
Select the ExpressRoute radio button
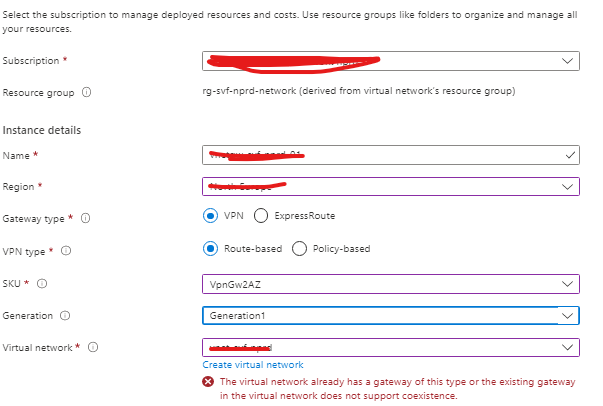(261, 216)
